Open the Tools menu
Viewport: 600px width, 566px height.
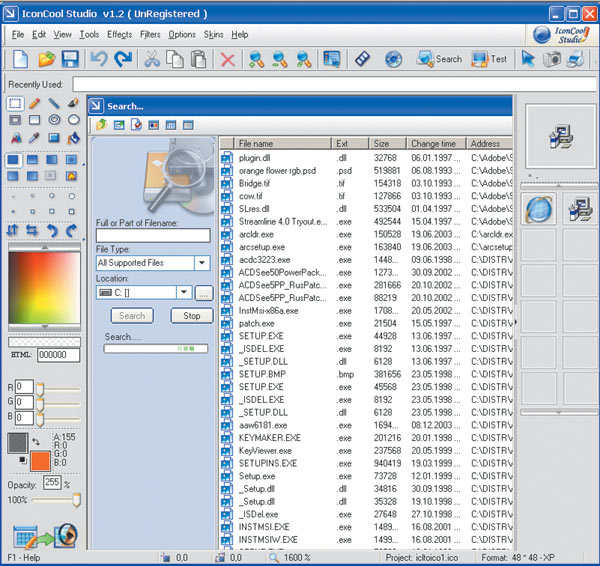coord(89,35)
